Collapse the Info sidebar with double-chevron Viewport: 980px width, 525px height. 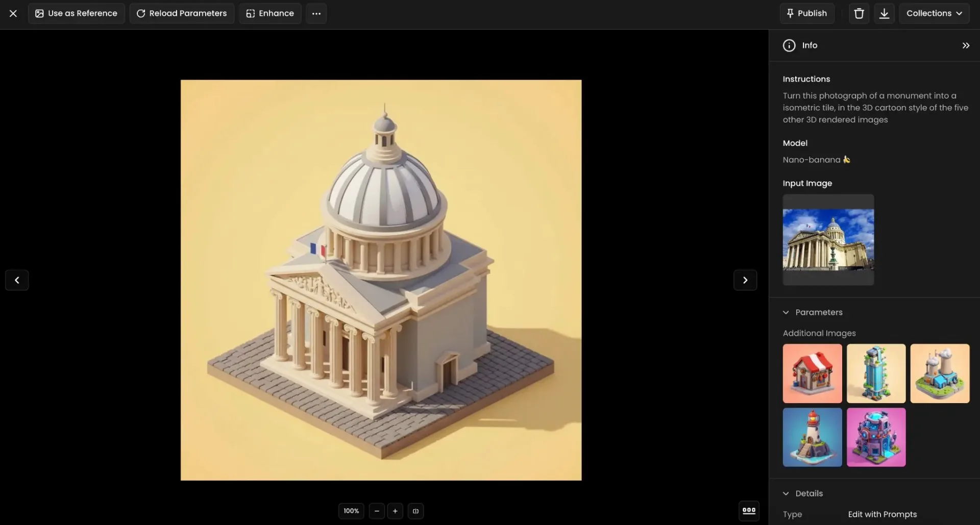966,45
